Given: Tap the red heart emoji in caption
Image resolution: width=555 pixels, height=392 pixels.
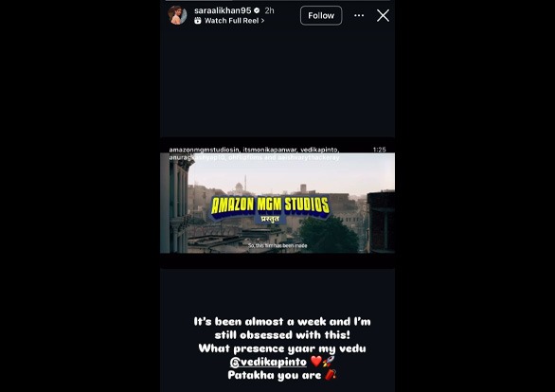Looking at the screenshot, I should tap(316, 361).
